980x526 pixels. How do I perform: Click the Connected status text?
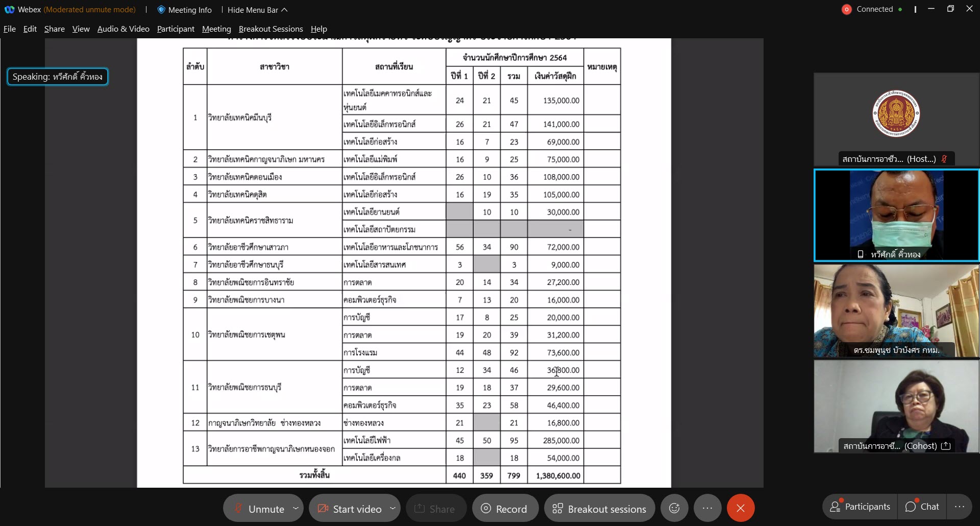(x=875, y=9)
